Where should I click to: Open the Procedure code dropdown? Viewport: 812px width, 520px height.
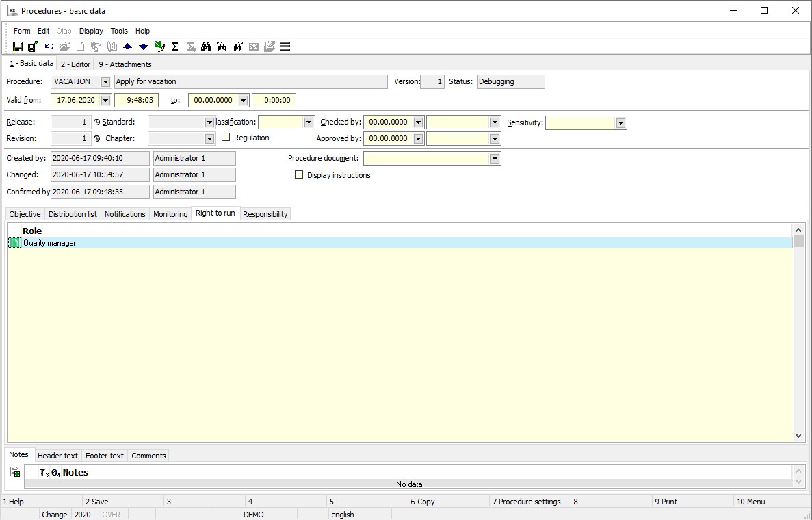coord(105,82)
